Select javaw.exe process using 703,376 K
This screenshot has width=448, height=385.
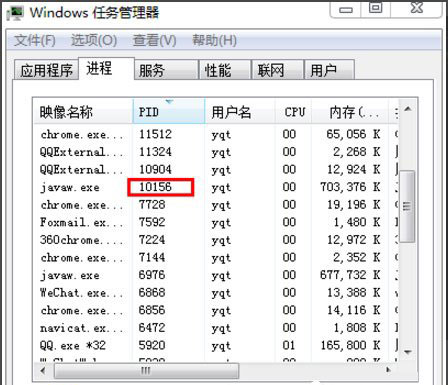pos(216,187)
